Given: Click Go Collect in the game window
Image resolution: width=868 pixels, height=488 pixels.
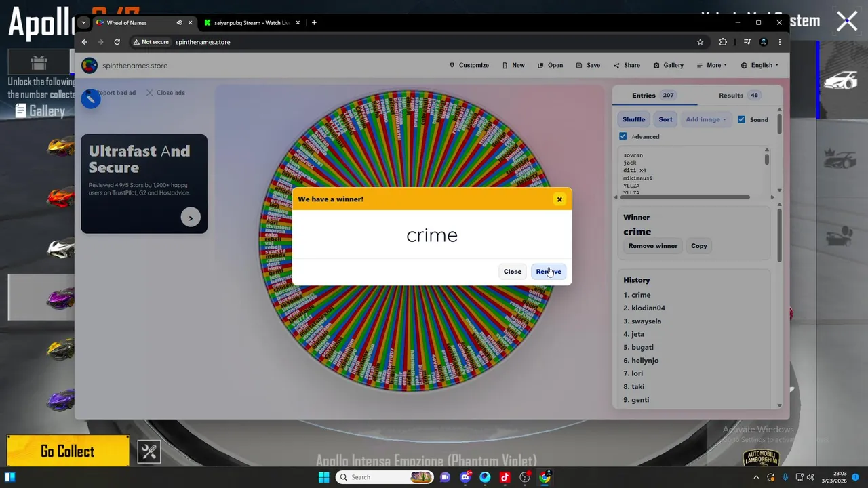Looking at the screenshot, I should [x=68, y=451].
